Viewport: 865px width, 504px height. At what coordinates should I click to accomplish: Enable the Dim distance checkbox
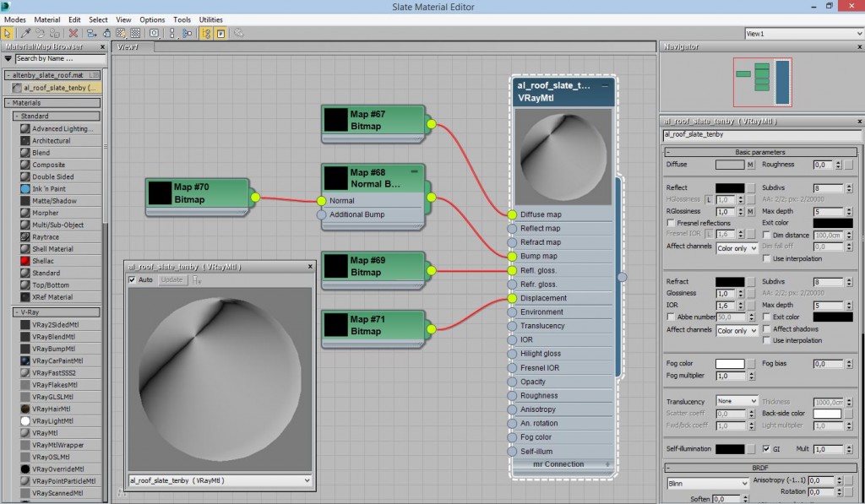(766, 235)
